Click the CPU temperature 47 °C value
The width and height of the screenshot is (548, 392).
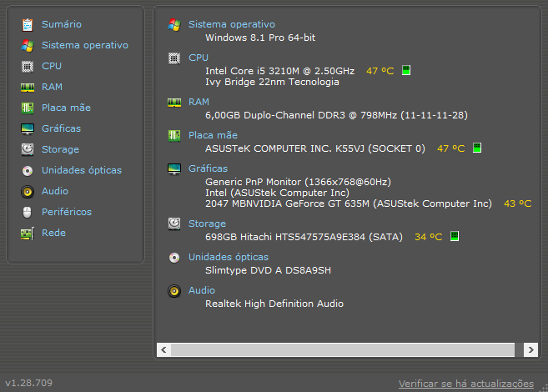[380, 71]
